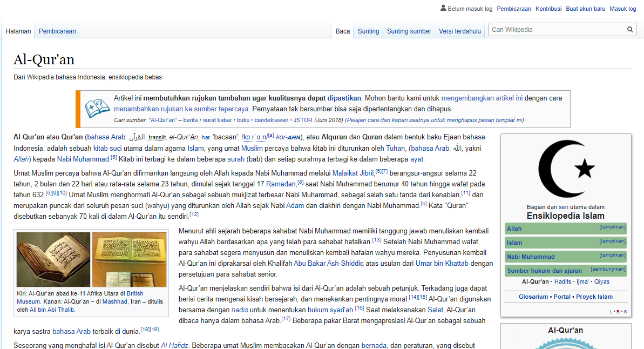Screen dimensions: 644x349
Task: Open the Pembicaraan page tab
Action: click(57, 31)
